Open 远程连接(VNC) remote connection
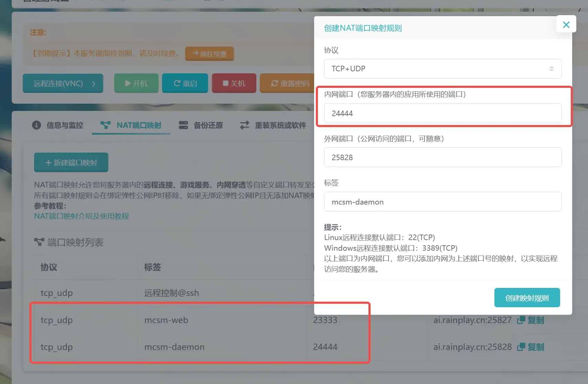 click(x=63, y=83)
